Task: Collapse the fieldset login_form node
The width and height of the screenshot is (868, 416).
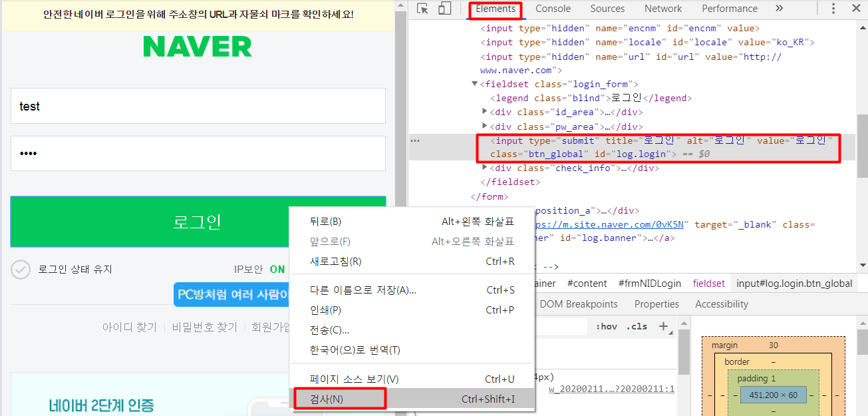Action: click(x=474, y=84)
